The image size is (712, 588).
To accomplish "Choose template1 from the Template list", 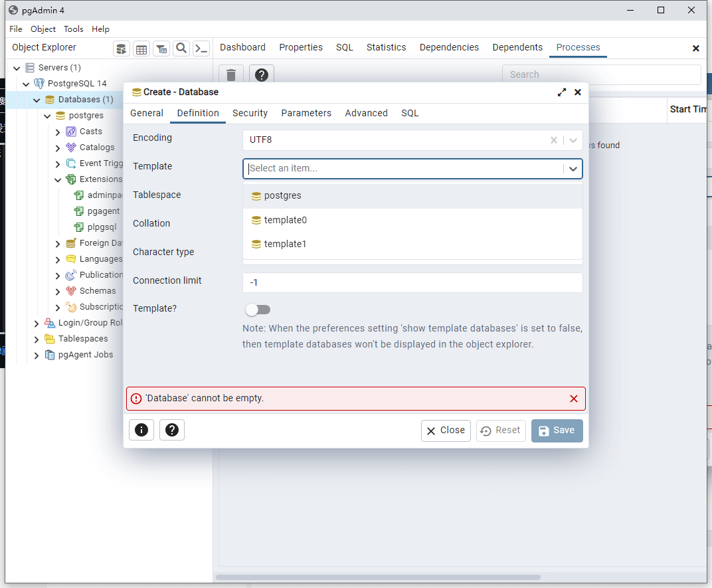I will (412, 244).
